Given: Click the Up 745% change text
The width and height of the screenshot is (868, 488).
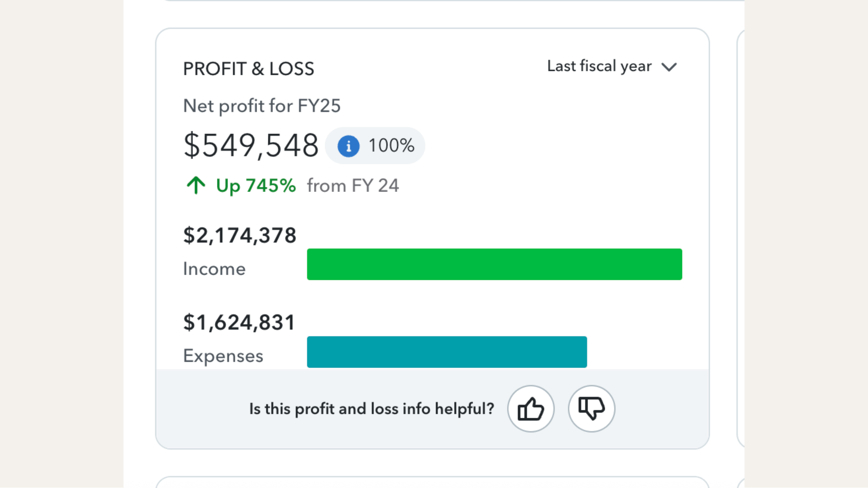Looking at the screenshot, I should click(x=256, y=186).
